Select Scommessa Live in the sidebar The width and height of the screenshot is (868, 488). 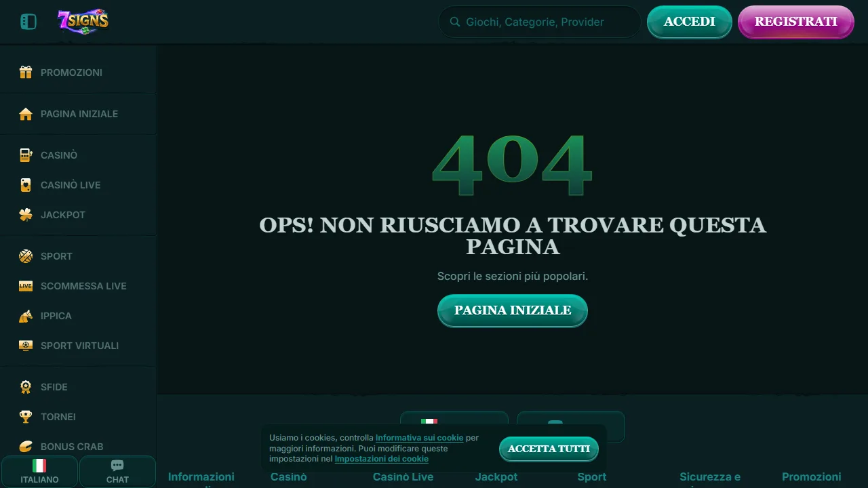(78, 286)
